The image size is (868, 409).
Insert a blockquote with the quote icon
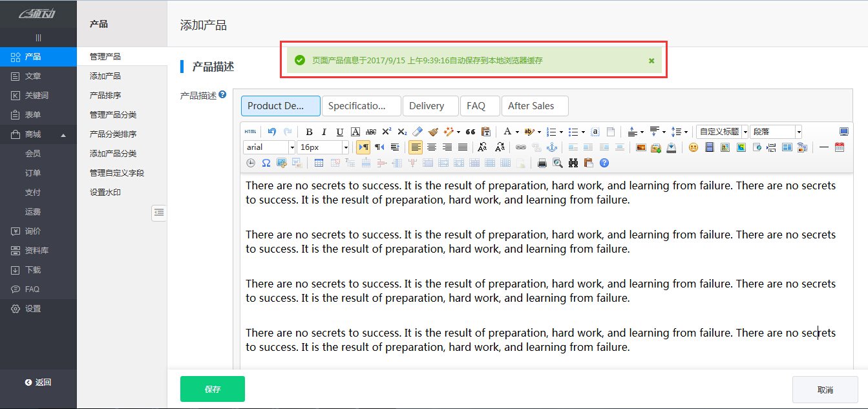(471, 132)
